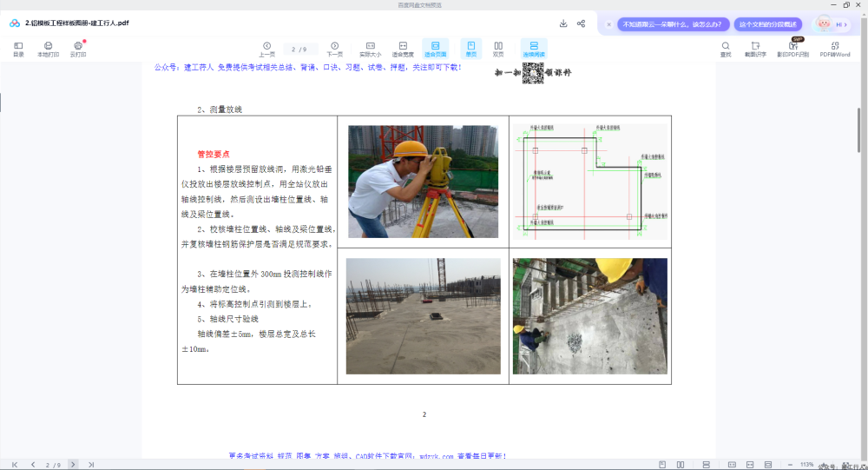Click the concrete floor slab photo
The width and height of the screenshot is (868, 470).
pyautogui.click(x=423, y=316)
